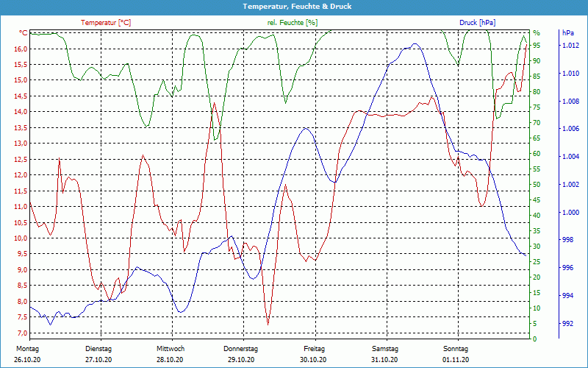The height and width of the screenshot is (368, 588).
Task: Click the red '°C' unit label
Action: pos(23,33)
